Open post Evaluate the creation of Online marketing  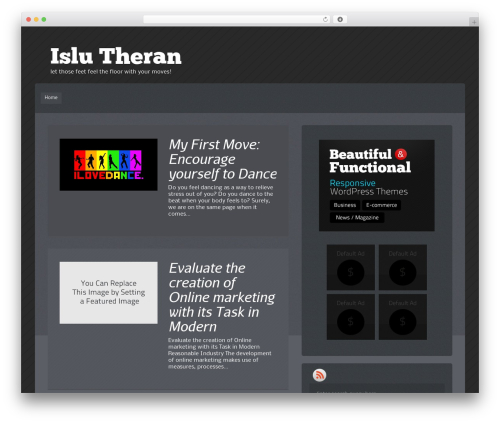(222, 297)
